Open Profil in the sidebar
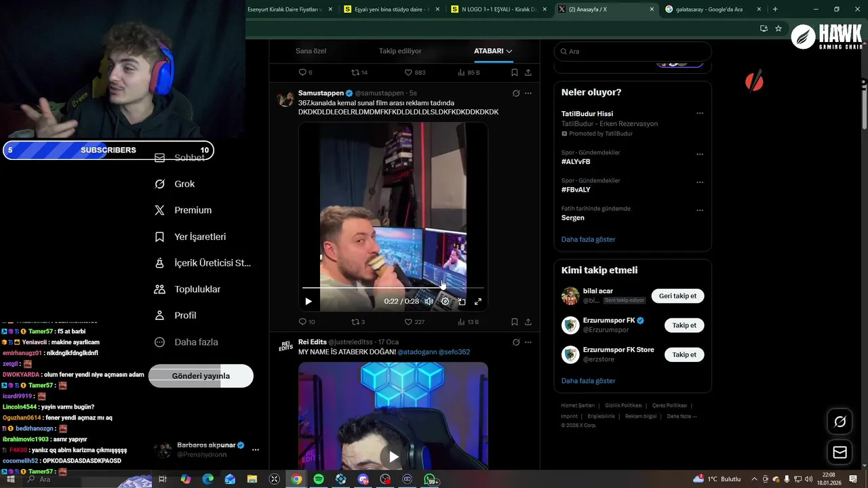Screen dimensions: 868x488 click(x=176, y=316)
